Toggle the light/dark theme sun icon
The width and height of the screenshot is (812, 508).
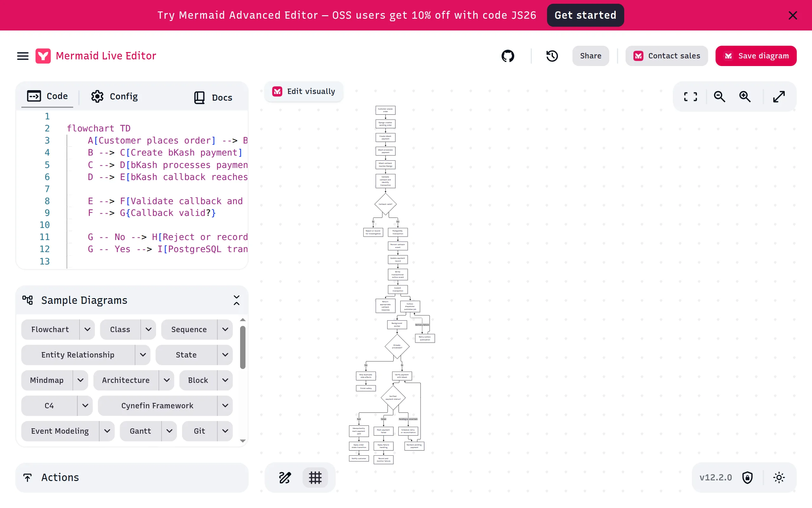coord(779,478)
